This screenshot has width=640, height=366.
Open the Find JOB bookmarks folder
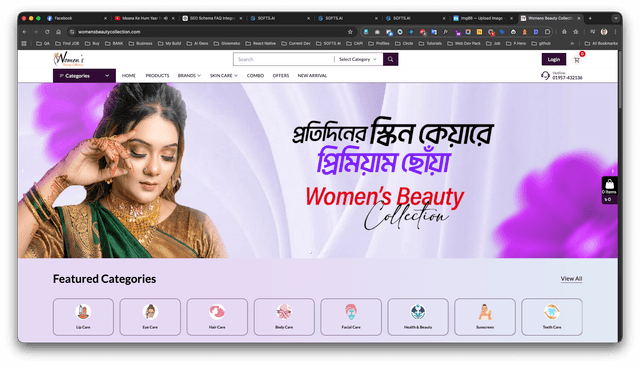click(67, 43)
